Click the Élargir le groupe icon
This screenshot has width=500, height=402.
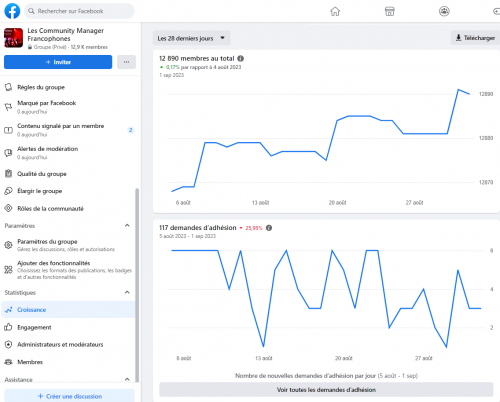pyautogui.click(x=8, y=191)
